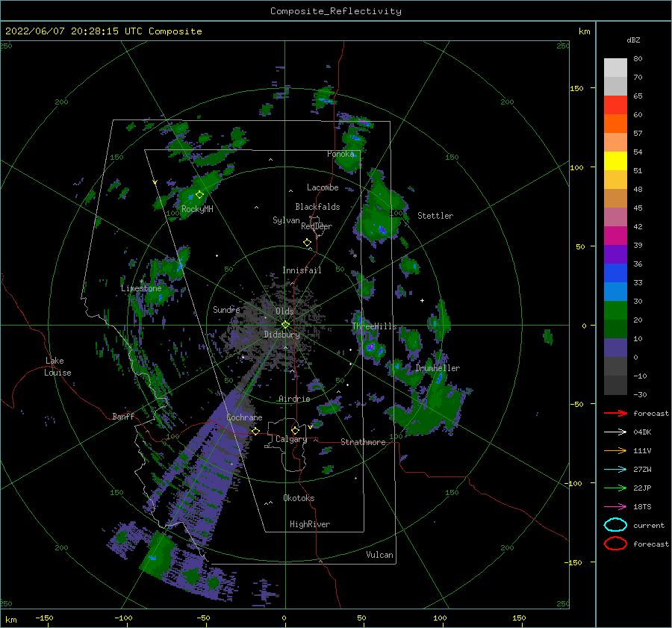Click the Stettler town label
The height and width of the screenshot is (628, 672).
coord(435,216)
